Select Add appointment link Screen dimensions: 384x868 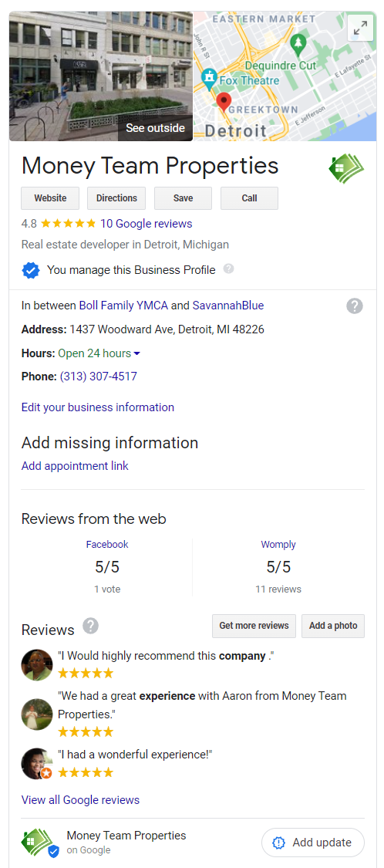(x=75, y=466)
